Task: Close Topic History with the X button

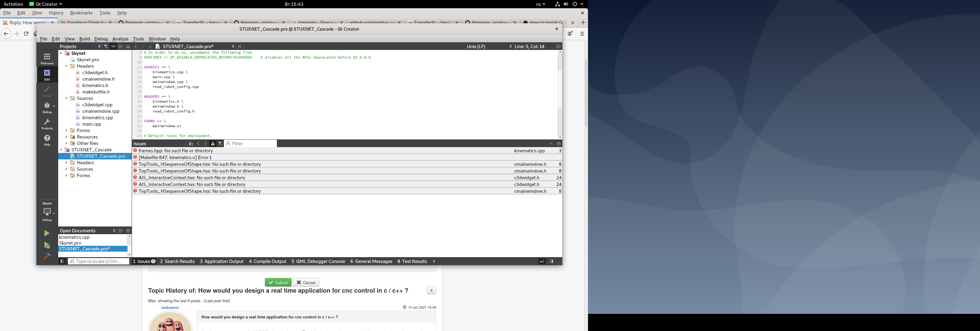Action: 432,290
